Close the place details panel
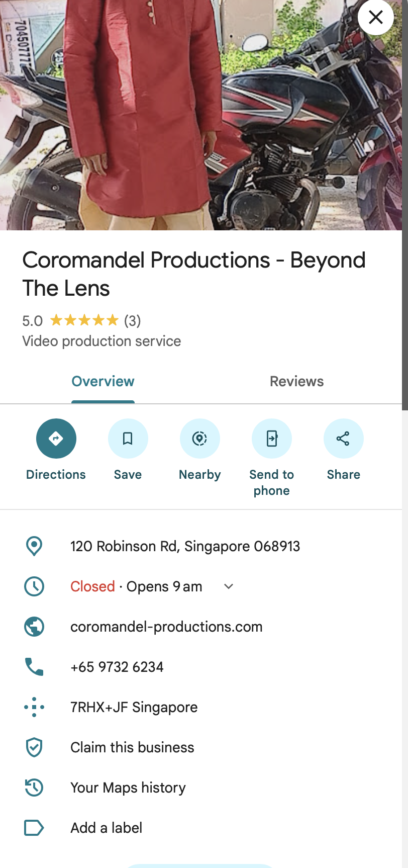 (x=376, y=18)
